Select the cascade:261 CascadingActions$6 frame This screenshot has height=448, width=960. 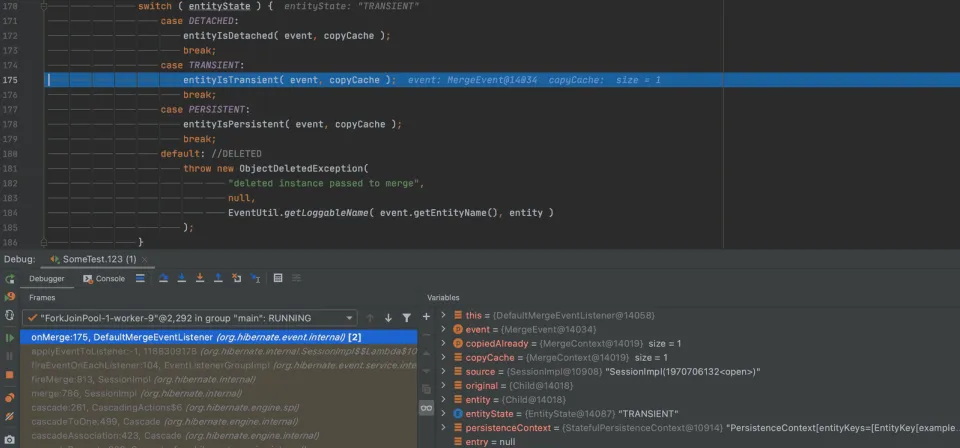(219, 408)
